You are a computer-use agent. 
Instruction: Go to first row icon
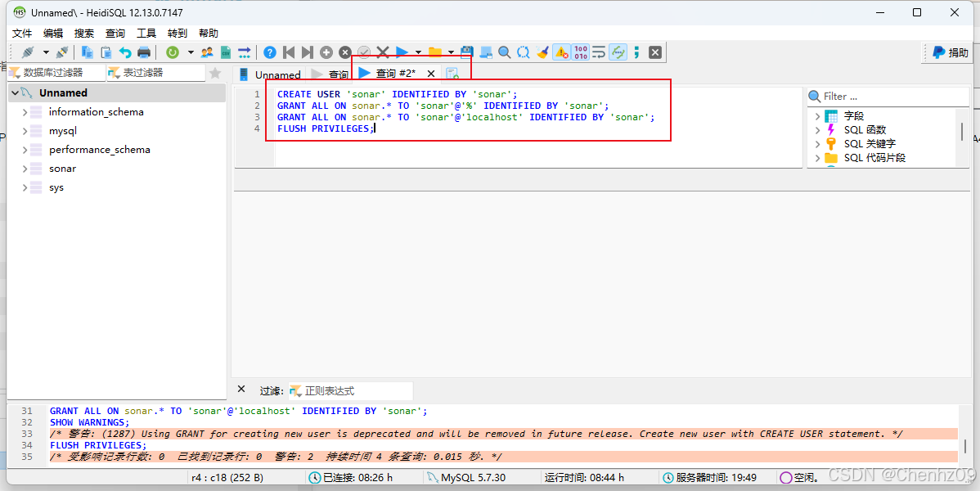click(x=289, y=52)
